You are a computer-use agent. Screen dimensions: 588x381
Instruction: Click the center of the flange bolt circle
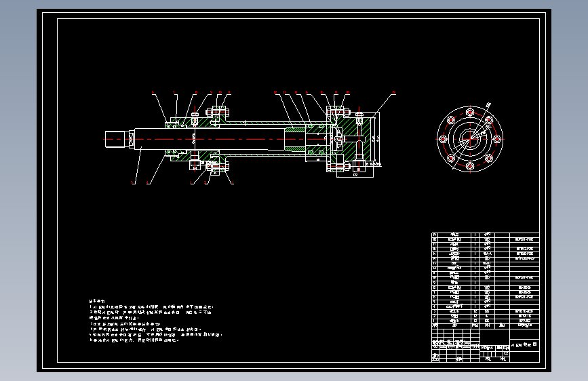(x=470, y=139)
